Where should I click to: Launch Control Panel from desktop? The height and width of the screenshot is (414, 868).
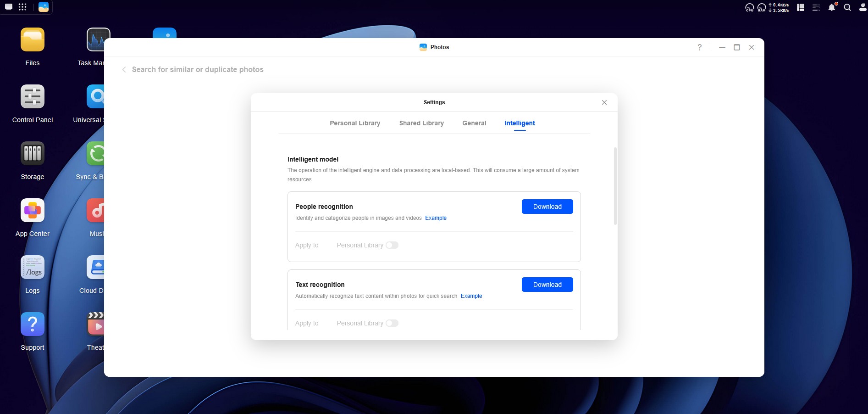point(32,97)
